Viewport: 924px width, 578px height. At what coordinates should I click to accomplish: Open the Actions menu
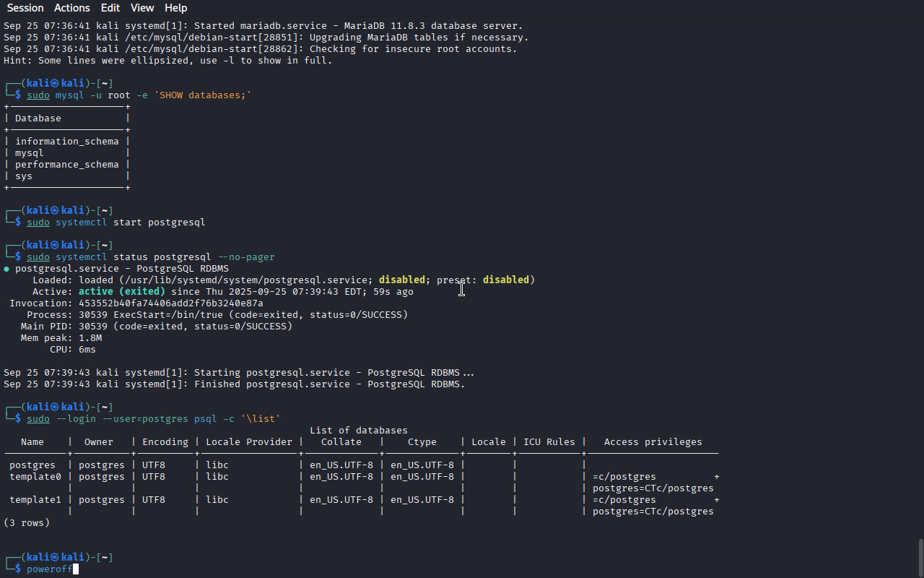(72, 8)
